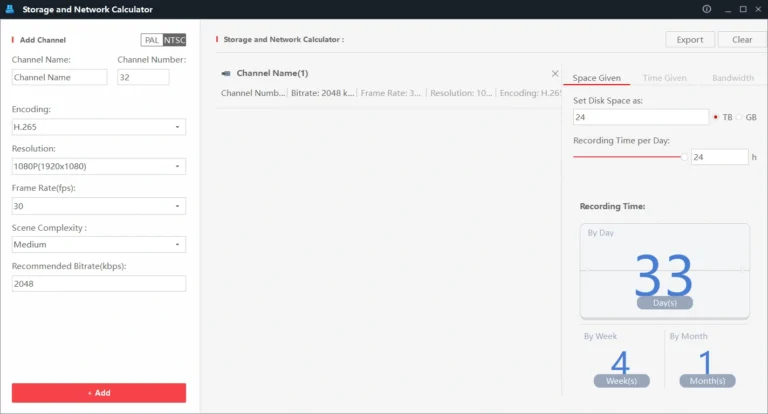The width and height of the screenshot is (768, 414).
Task: Select the GB disk space unit
Action: pyautogui.click(x=739, y=117)
